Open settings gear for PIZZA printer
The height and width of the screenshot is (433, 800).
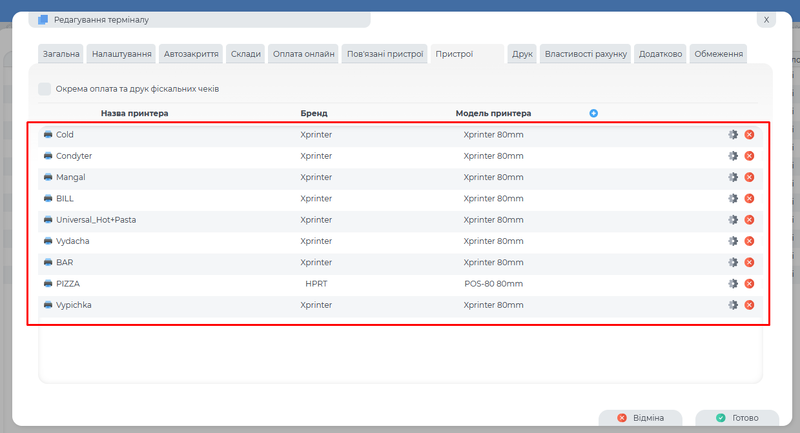coord(732,284)
